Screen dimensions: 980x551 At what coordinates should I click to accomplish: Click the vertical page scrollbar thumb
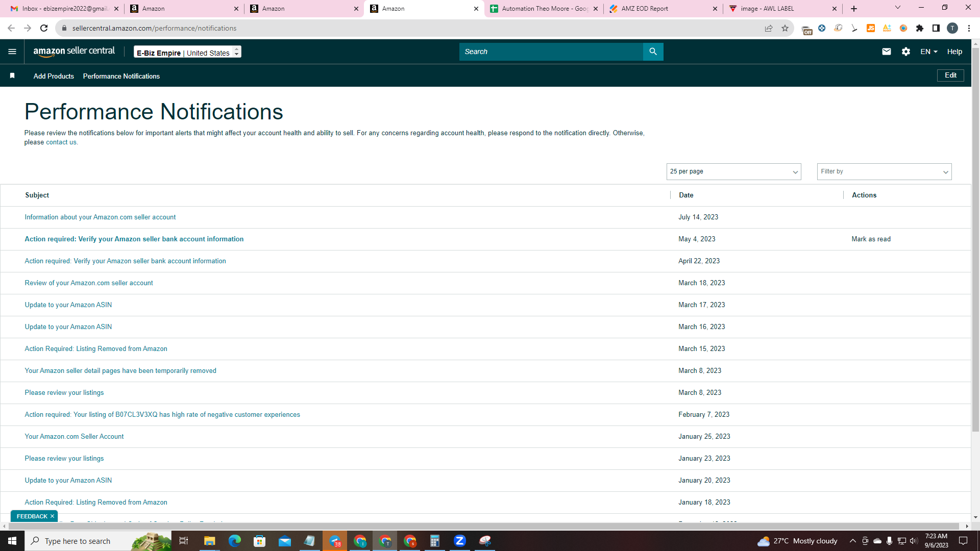point(975,240)
